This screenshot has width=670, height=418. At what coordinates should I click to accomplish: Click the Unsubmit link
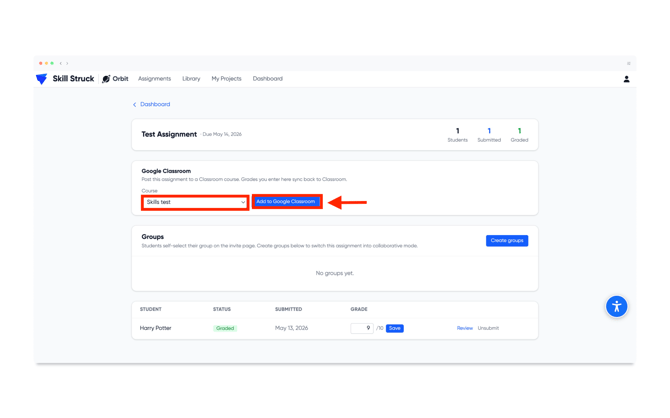(x=488, y=328)
